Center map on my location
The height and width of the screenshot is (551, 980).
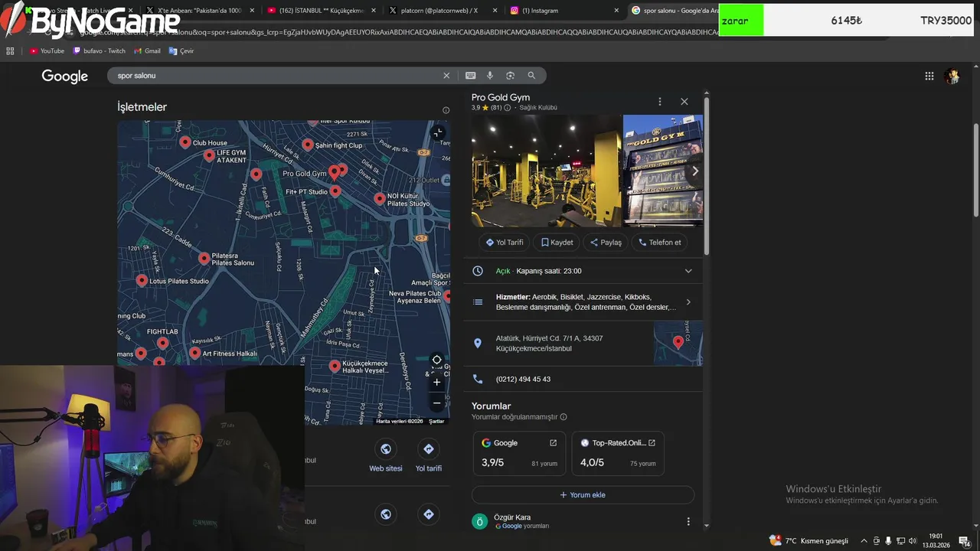pos(436,360)
